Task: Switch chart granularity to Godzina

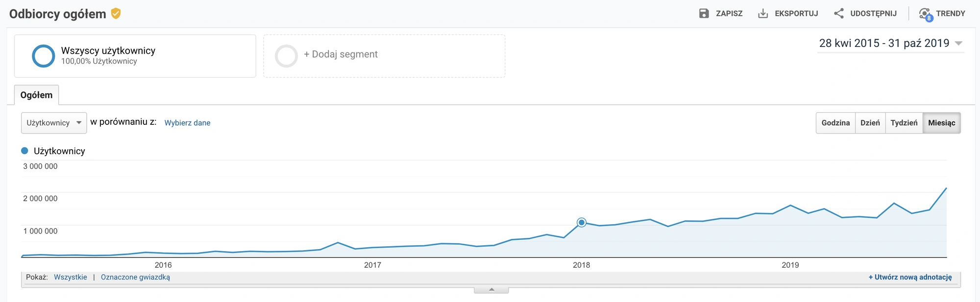Action: coord(835,123)
